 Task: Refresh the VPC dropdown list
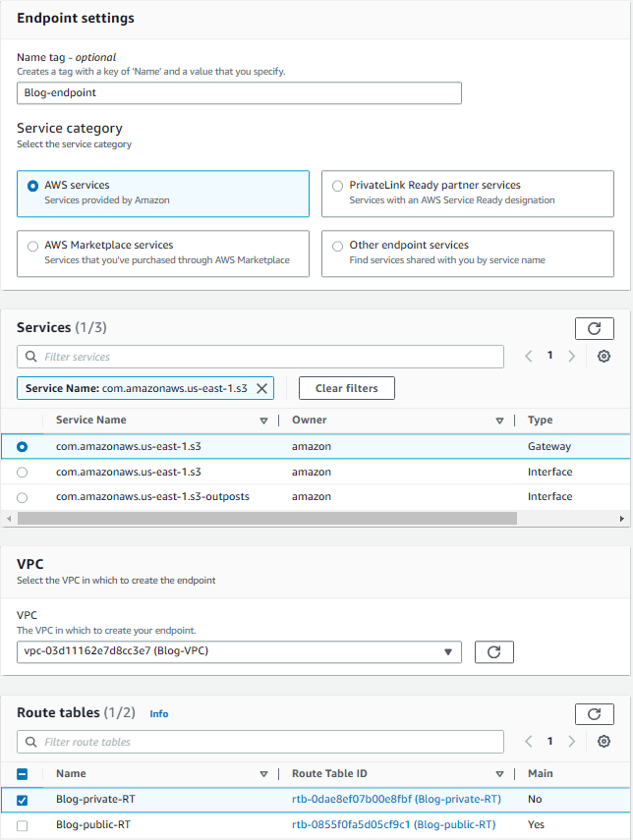click(x=493, y=651)
